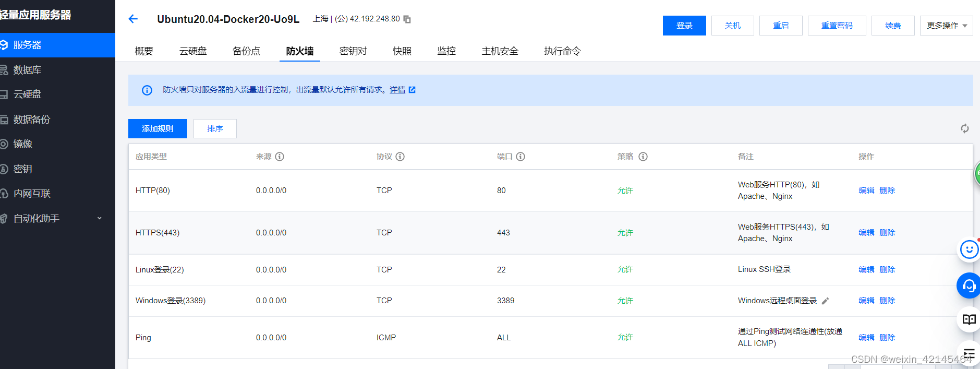Click the 内网互联 sidebar icon
Viewport: 980px width, 369px height.
[x=4, y=194]
